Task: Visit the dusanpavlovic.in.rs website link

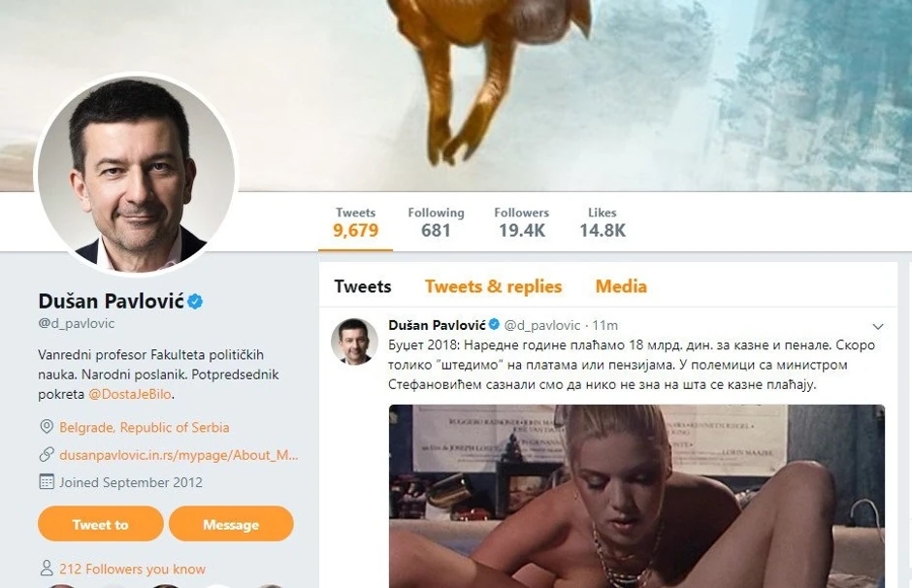Action: coord(179,454)
